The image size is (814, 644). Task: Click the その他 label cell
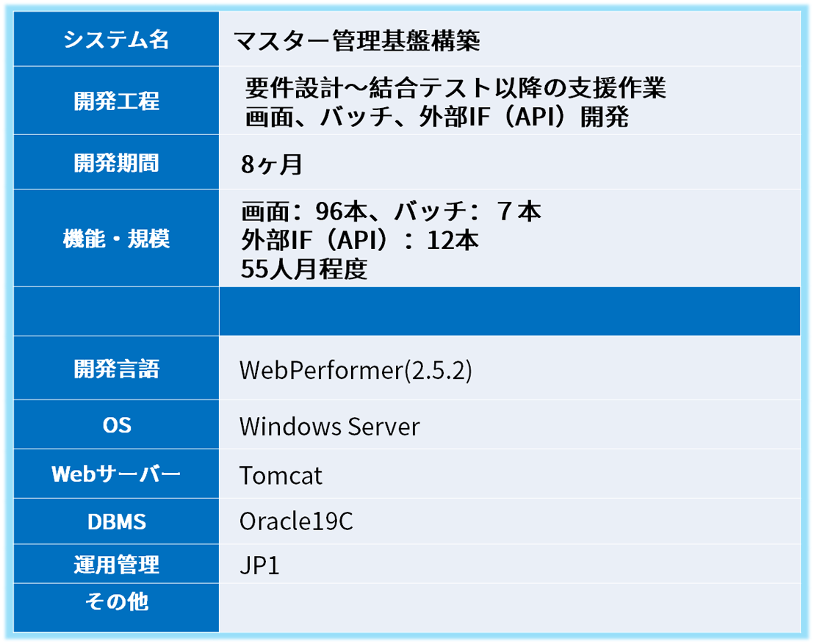(116, 602)
